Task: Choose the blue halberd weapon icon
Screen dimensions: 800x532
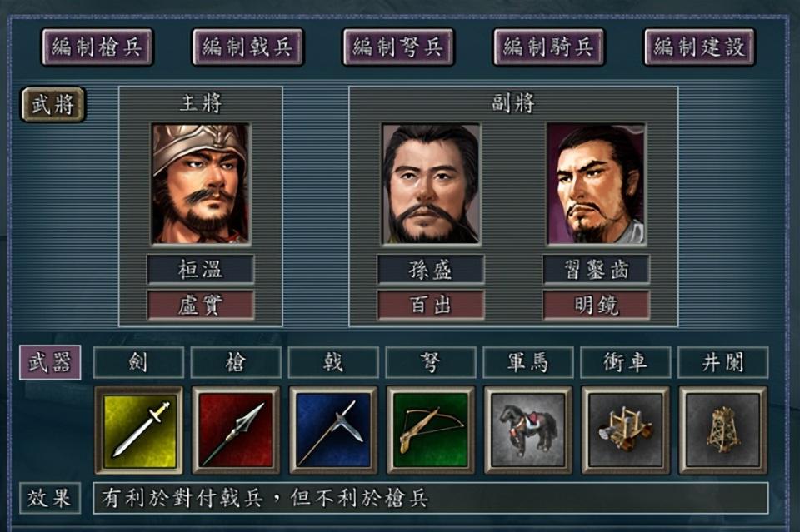Action: click(333, 430)
